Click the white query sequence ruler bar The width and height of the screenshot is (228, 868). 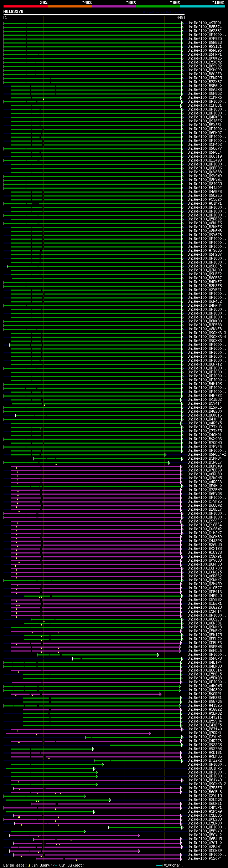(x=94, y=15)
